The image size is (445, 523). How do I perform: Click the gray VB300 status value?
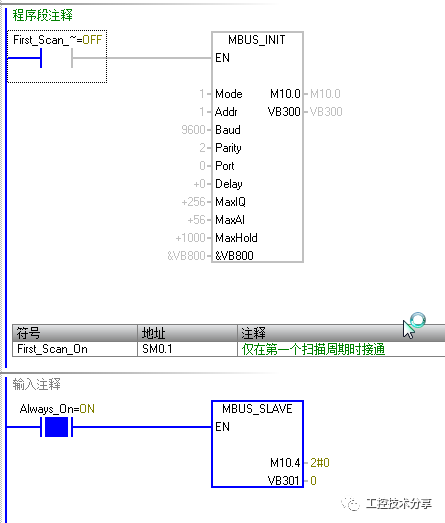(x=326, y=112)
